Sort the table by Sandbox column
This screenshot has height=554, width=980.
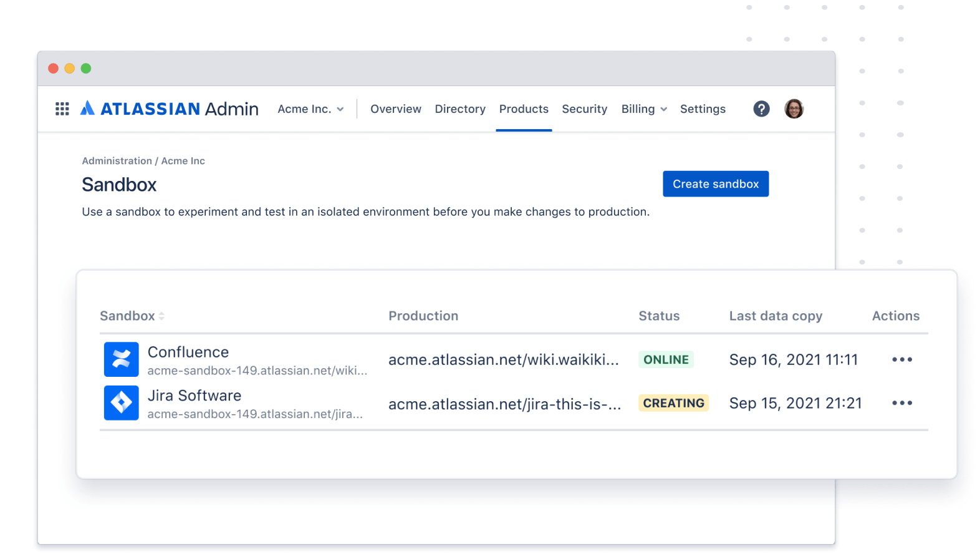tap(132, 316)
